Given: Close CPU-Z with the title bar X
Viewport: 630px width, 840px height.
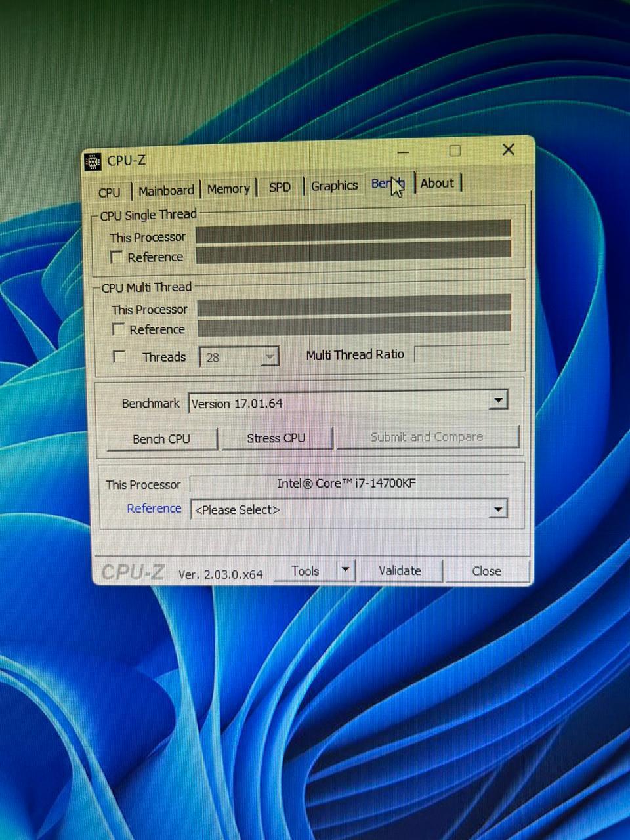Looking at the screenshot, I should click(509, 150).
